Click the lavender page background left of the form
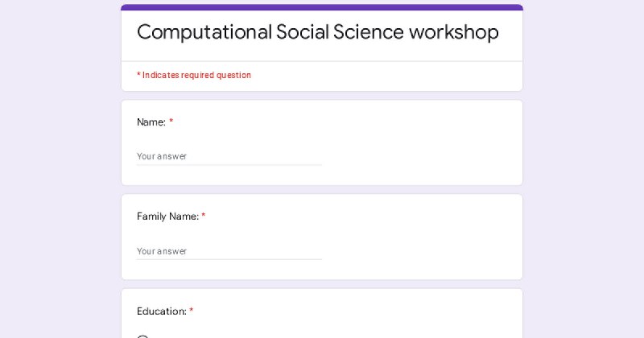 pos(60,169)
